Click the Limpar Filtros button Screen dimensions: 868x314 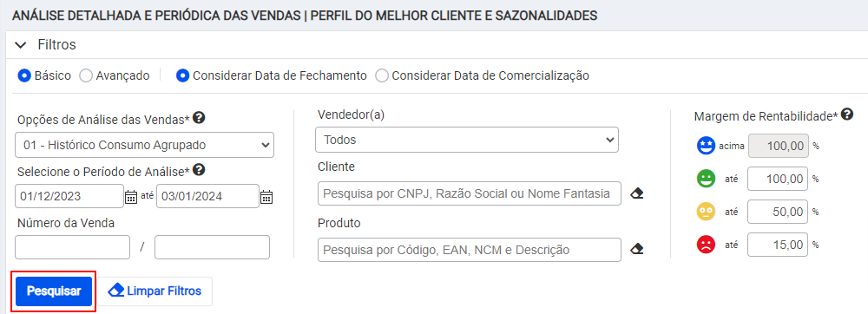coord(155,291)
